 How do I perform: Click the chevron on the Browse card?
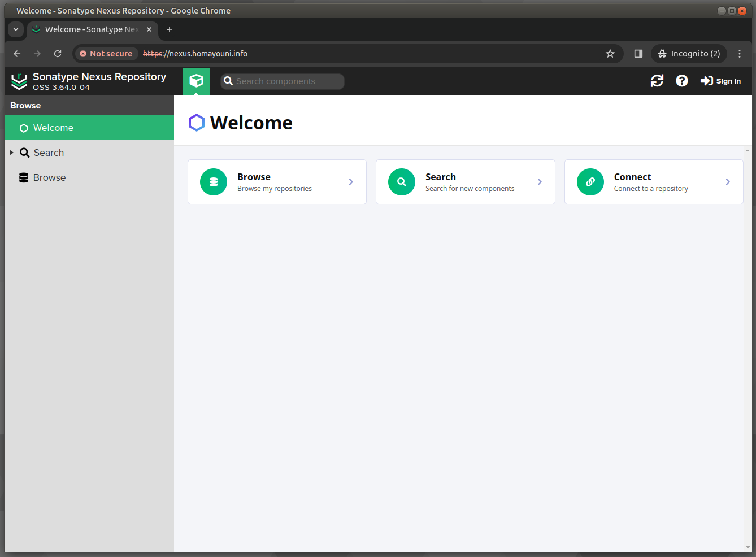(351, 182)
